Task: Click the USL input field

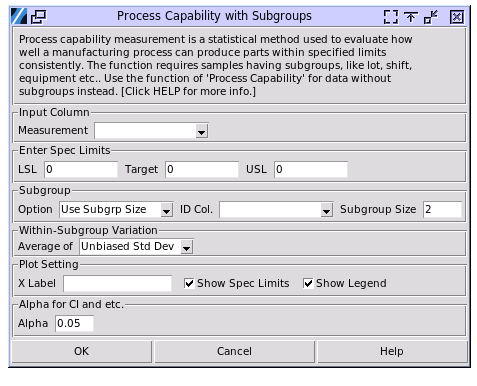Action: (311, 169)
